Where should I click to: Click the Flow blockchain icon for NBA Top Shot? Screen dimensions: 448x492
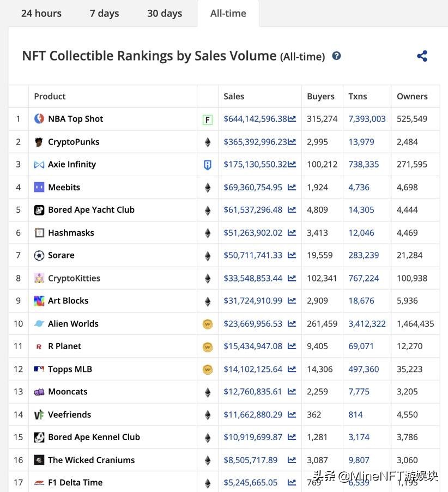coord(207,119)
